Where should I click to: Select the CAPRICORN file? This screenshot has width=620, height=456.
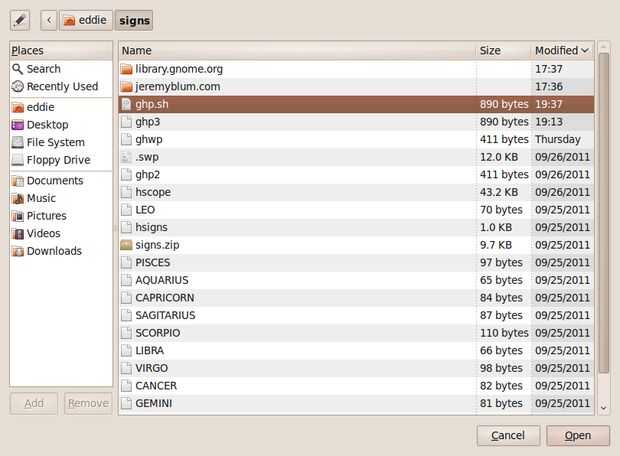(356, 298)
